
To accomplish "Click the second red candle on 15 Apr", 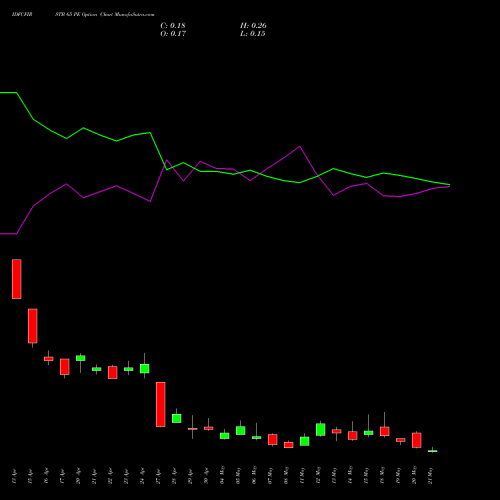I will click(33, 326).
